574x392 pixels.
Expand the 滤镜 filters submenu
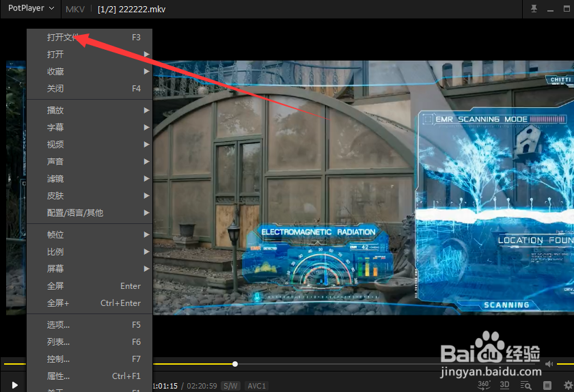[x=90, y=179]
